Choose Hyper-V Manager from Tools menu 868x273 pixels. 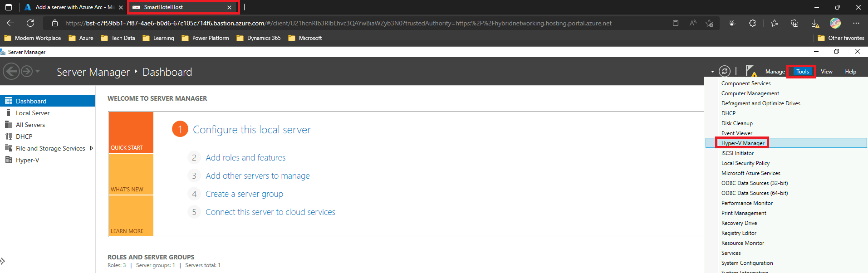tap(786, 143)
